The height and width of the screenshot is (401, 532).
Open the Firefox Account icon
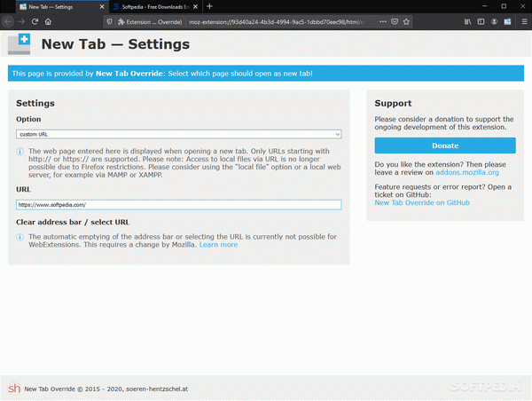(494, 21)
